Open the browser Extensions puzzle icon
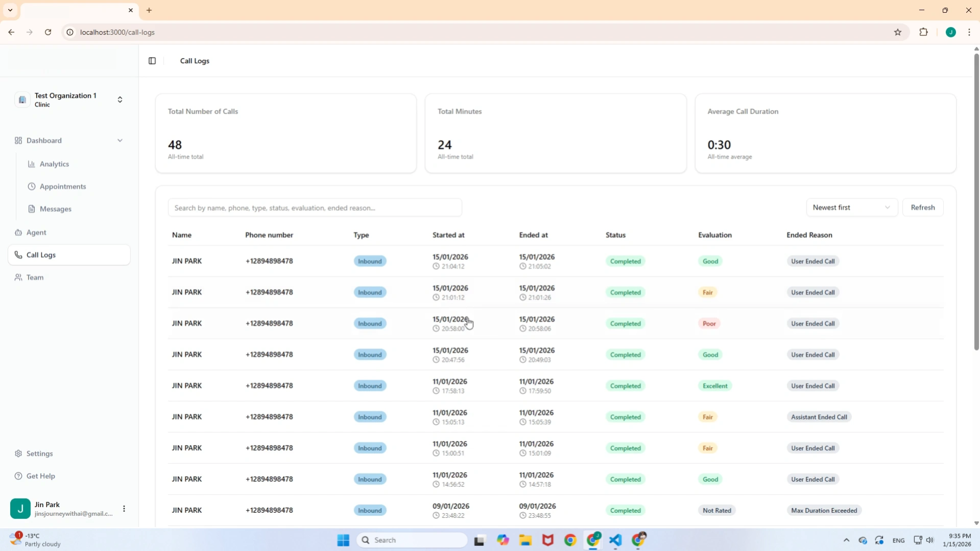This screenshot has width=980, height=551. [923, 32]
